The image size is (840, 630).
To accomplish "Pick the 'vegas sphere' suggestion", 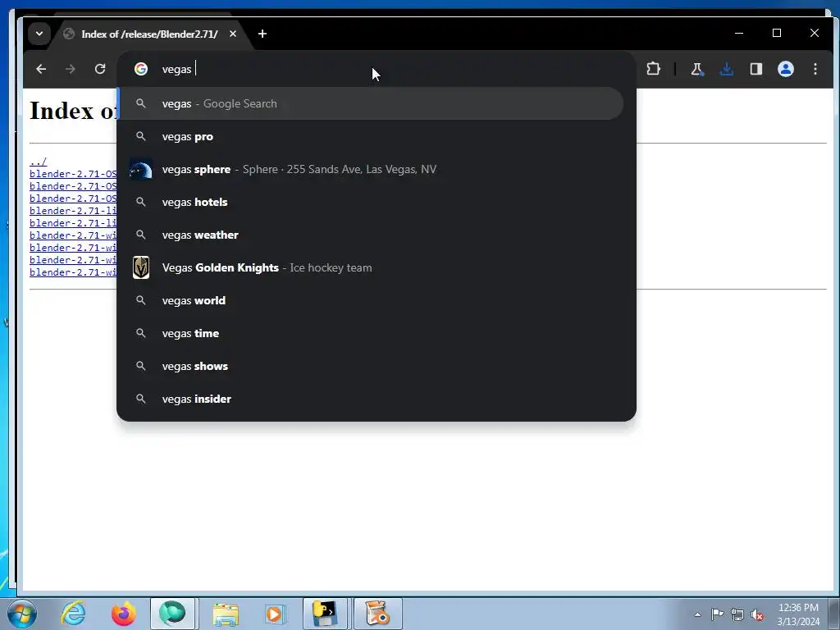I will 371,169.
